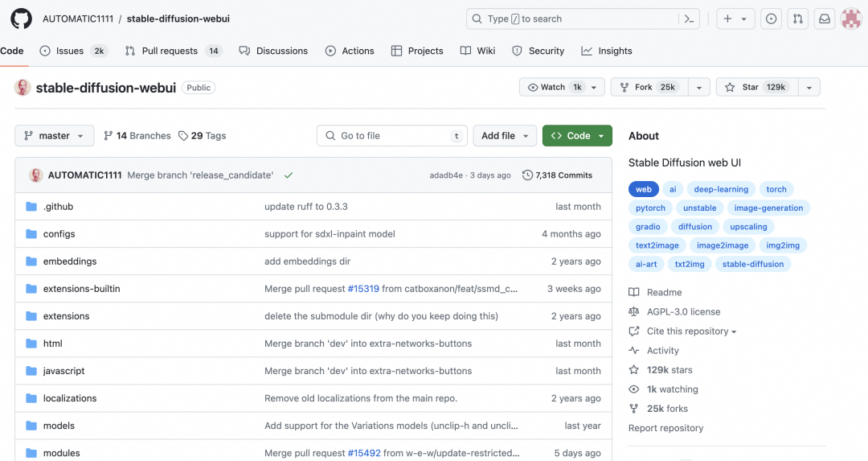Open the javascript folder row

coord(313,371)
